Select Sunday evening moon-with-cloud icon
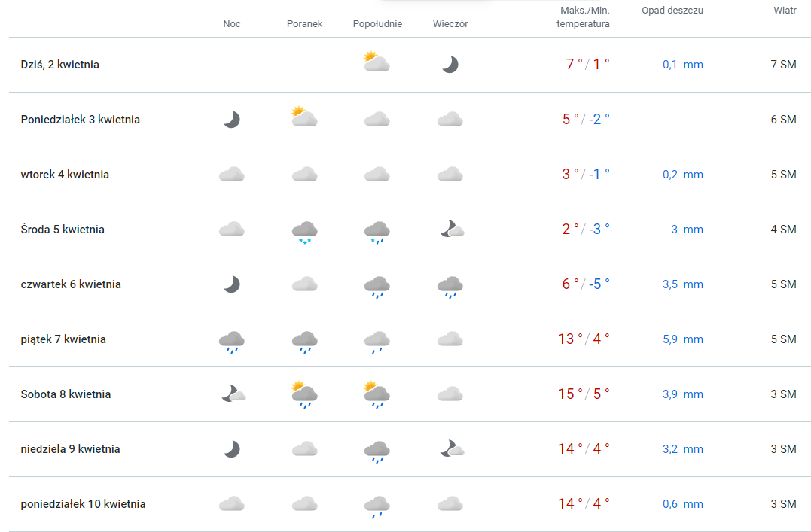Viewport: 811px width, 532px height. (x=452, y=448)
